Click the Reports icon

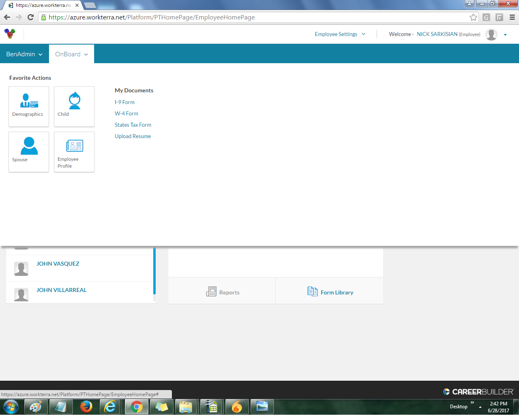point(211,292)
